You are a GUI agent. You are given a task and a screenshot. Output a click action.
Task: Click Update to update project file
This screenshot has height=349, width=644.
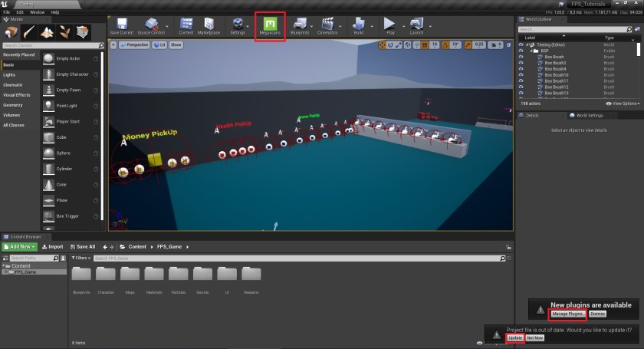(x=515, y=337)
